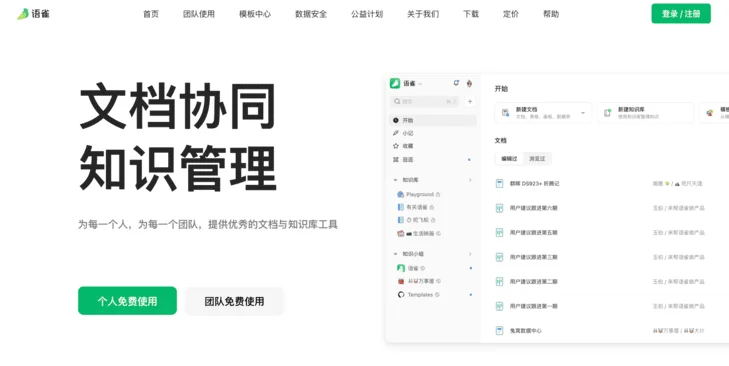Click the plus button beside the search box

(470, 101)
